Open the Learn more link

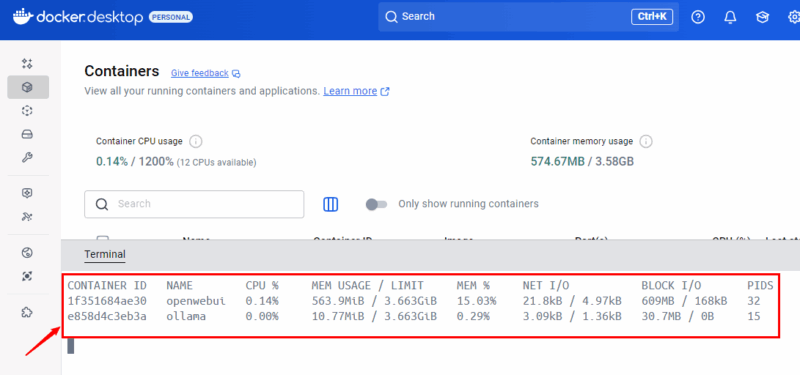[x=350, y=91]
